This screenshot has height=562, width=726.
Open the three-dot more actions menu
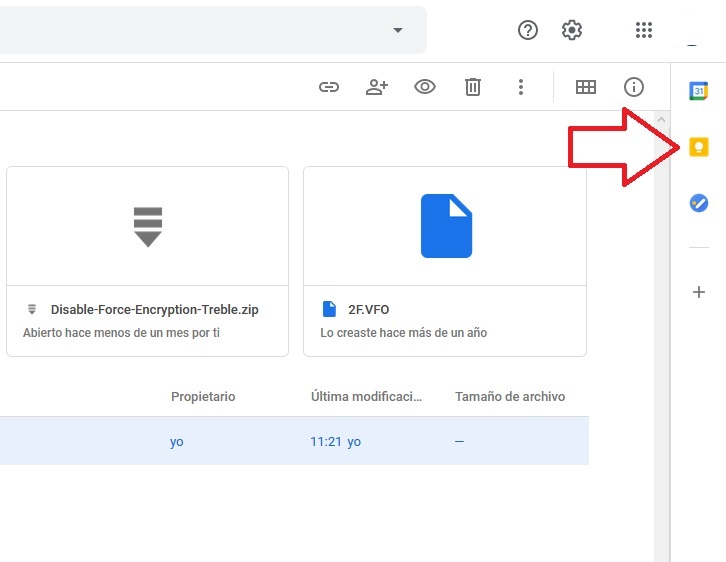coord(521,87)
